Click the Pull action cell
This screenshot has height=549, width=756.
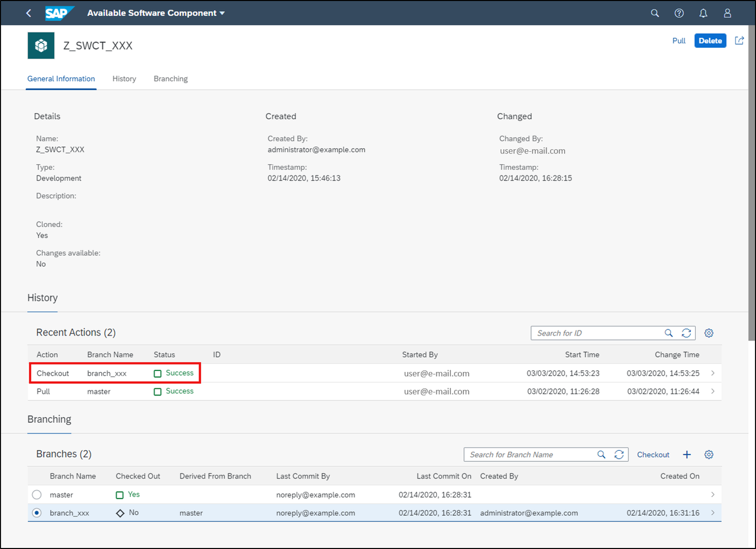point(43,391)
